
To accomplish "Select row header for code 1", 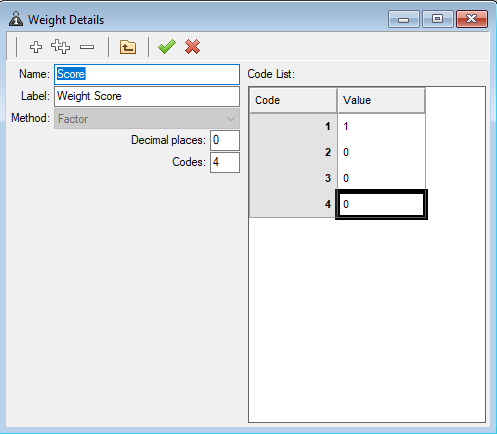I will coord(293,126).
